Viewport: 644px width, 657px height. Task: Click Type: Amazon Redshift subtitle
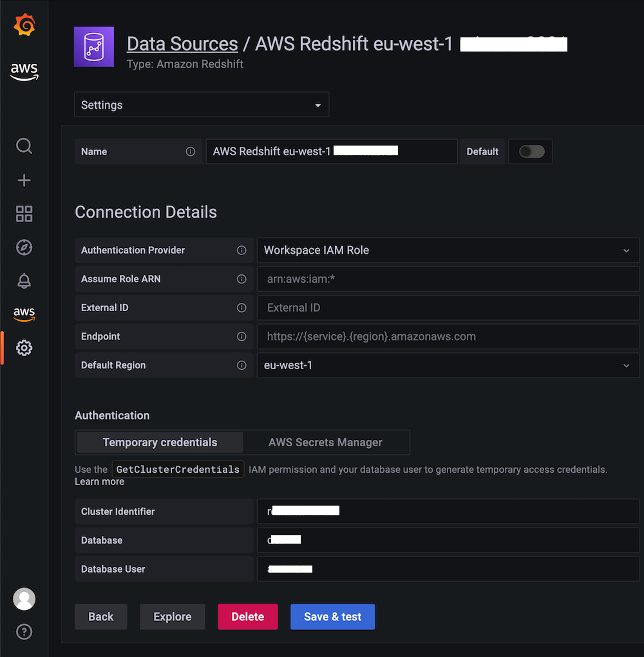pyautogui.click(x=185, y=64)
